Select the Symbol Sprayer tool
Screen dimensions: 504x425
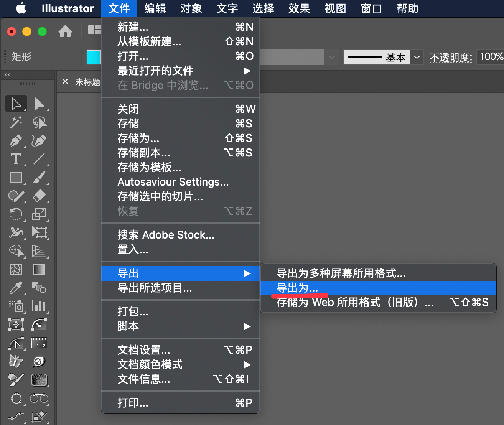[x=16, y=306]
